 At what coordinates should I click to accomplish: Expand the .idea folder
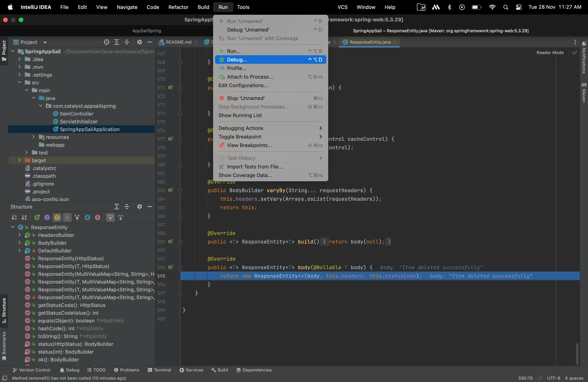(x=19, y=59)
